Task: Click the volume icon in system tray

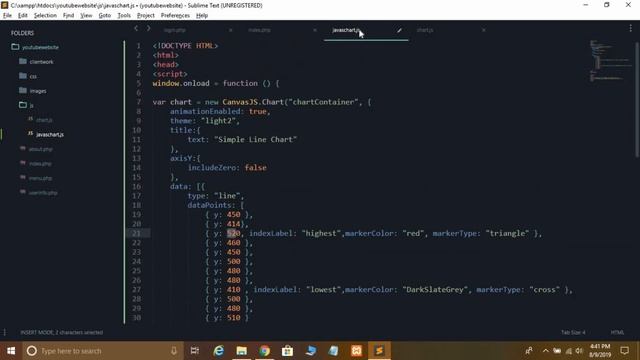Action: pyautogui.click(x=579, y=351)
